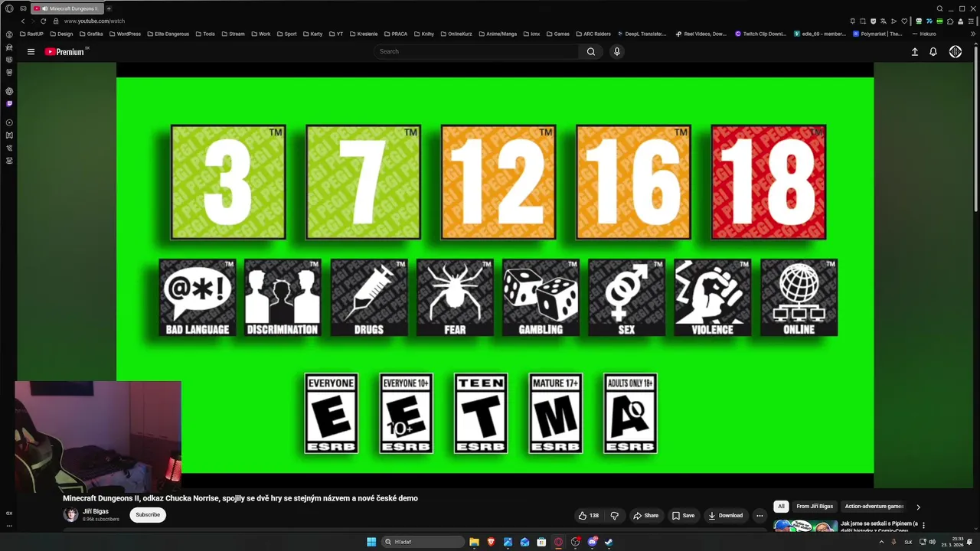
Task: Open the Twitch Clip Downloader bookmark
Action: click(x=761, y=34)
